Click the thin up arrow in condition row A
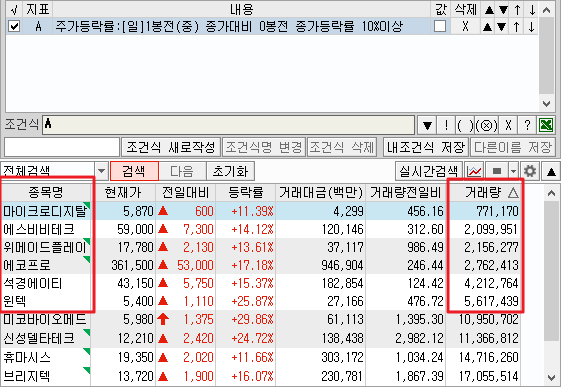 pyautogui.click(x=516, y=27)
